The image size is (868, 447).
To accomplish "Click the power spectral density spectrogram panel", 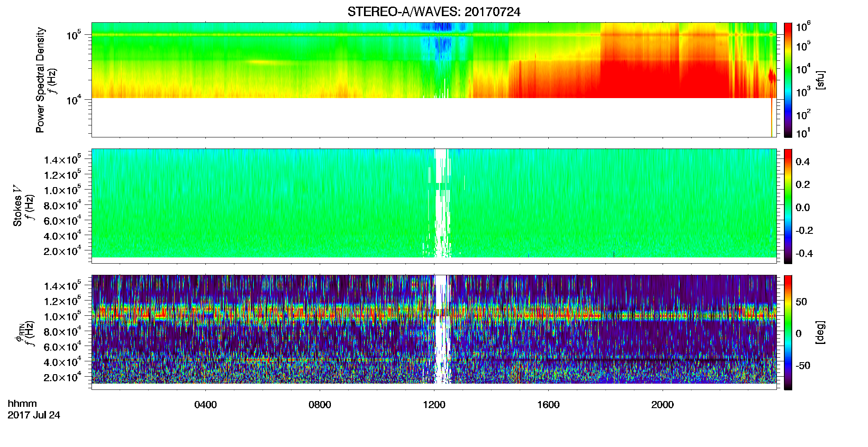I will click(434, 80).
